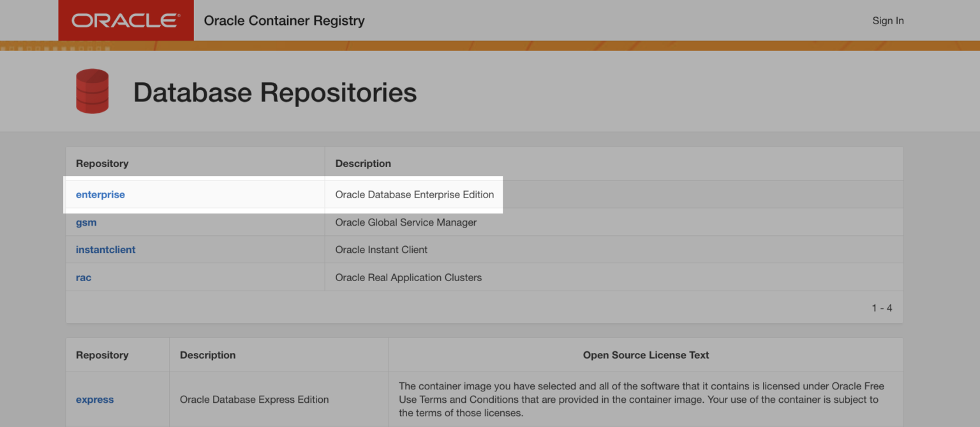Screen dimensions: 980x427
Task: Click the express license text paragraph
Action: coord(641,400)
